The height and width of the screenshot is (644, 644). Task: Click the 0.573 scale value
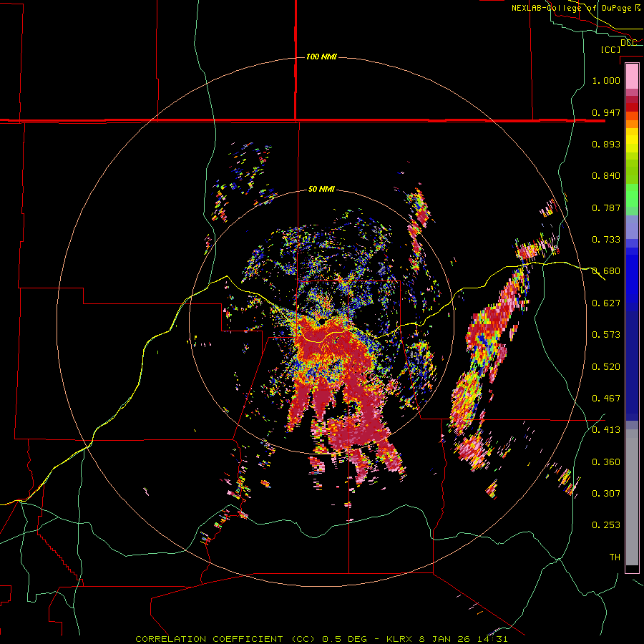(x=606, y=335)
